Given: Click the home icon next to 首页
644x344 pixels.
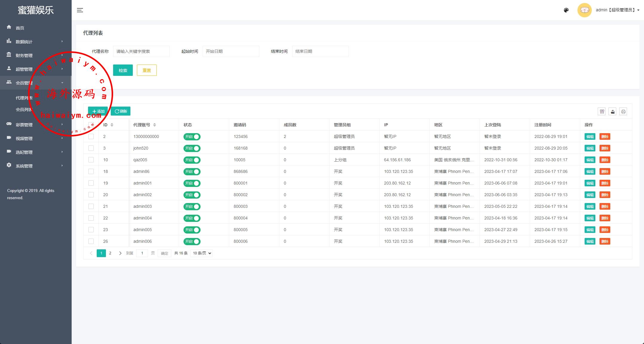Looking at the screenshot, I should (x=9, y=27).
